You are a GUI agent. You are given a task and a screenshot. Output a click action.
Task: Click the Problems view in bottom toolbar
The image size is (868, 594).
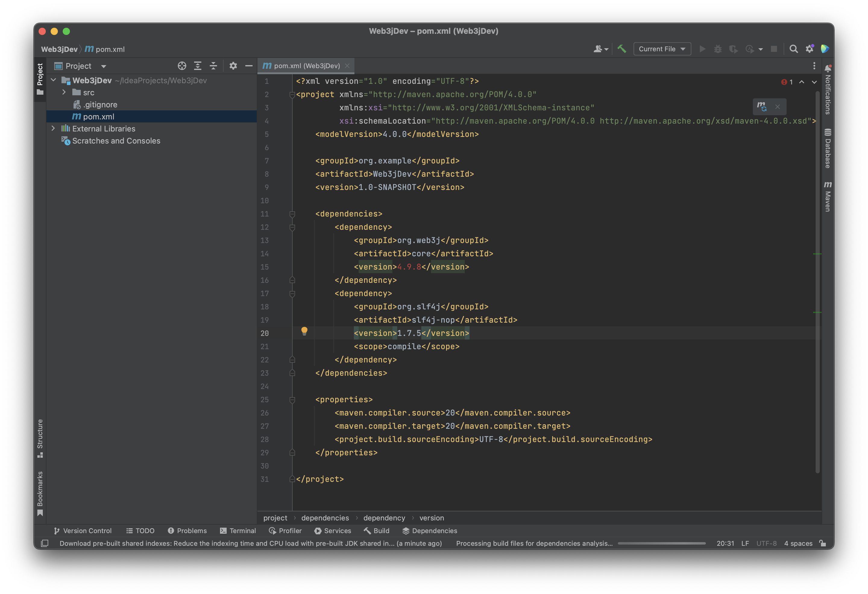click(186, 531)
